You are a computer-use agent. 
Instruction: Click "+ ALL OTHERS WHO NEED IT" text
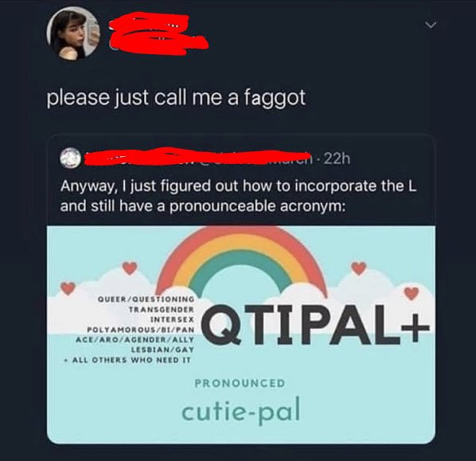127,360
